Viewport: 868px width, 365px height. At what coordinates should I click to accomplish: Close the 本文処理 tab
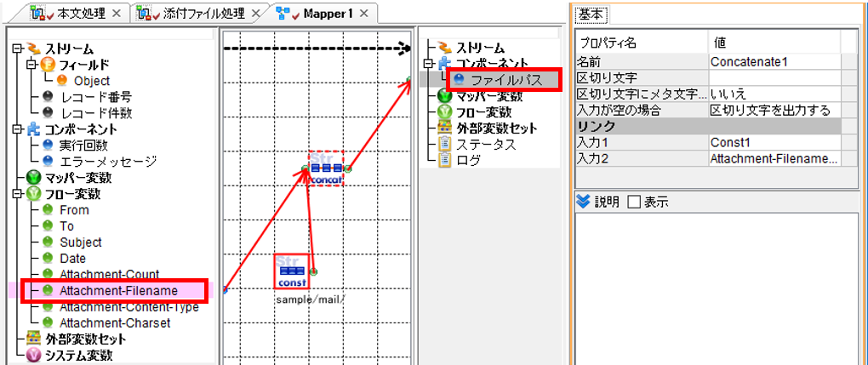coord(116,14)
